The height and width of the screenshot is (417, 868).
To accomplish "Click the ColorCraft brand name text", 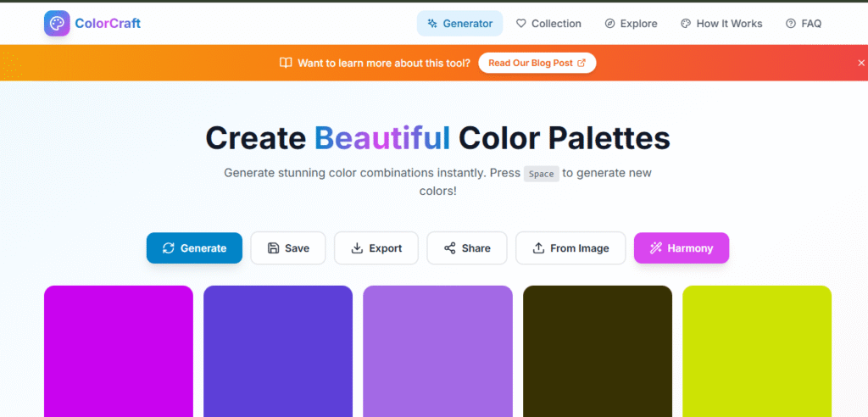I will pyautogui.click(x=108, y=24).
